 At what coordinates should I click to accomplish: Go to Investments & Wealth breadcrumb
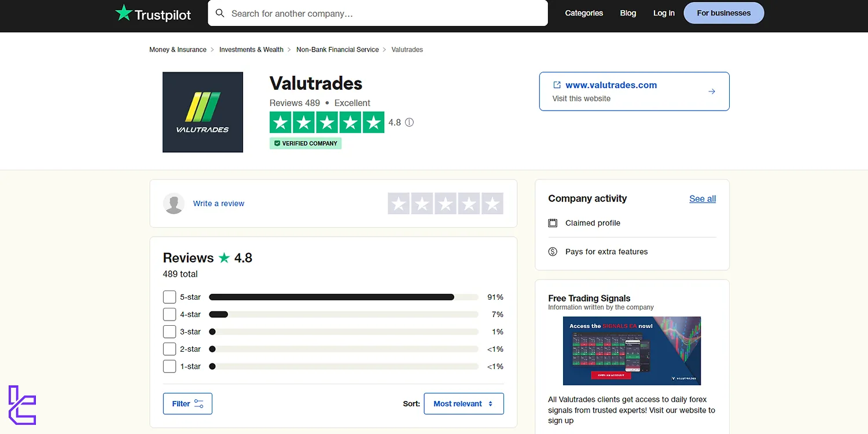pyautogui.click(x=251, y=50)
